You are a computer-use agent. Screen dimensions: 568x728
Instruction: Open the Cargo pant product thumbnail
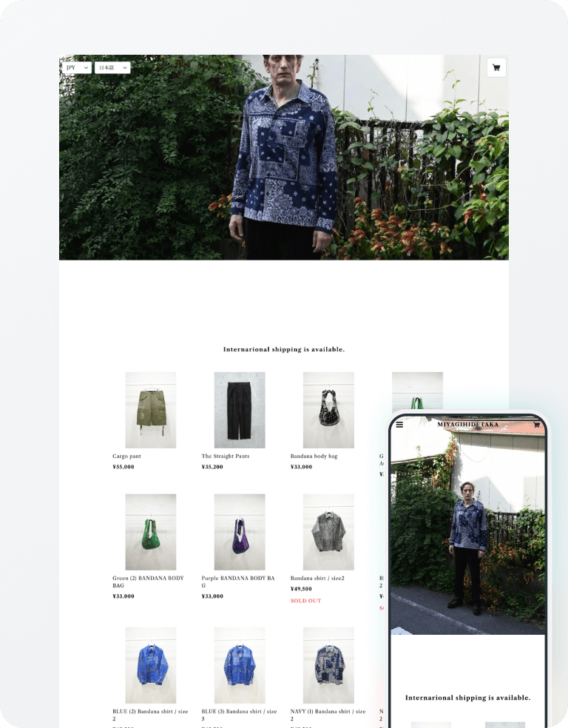tap(151, 410)
